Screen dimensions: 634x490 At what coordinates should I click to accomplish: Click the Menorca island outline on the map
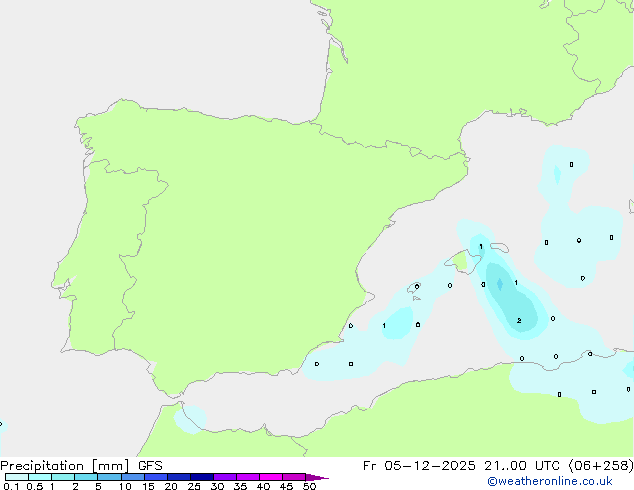(x=499, y=247)
